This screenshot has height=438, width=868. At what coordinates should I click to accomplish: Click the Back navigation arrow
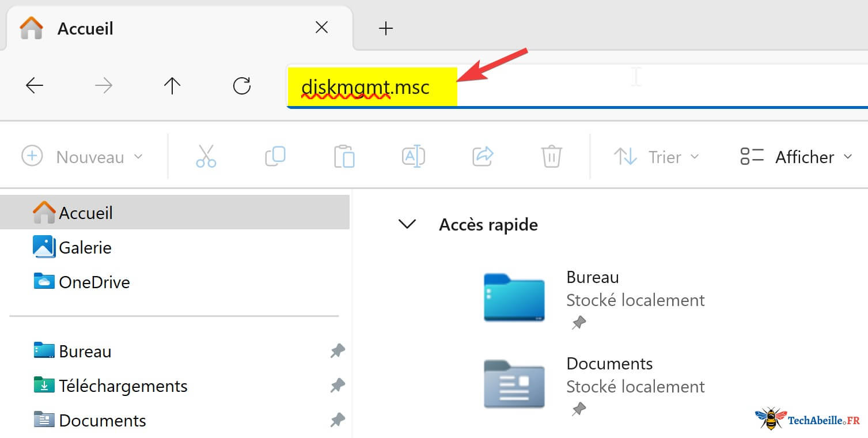[35, 86]
